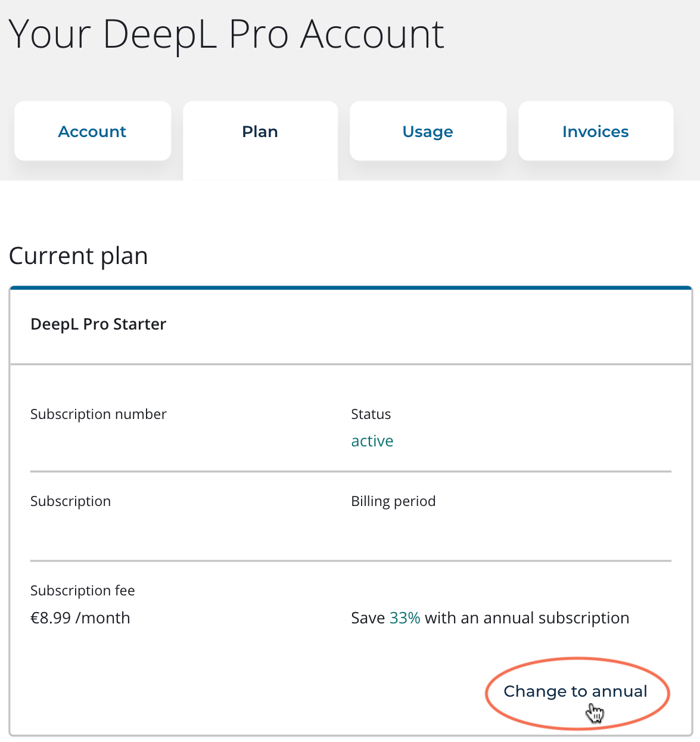Go to the Invoices tab
Image resolution: width=700 pixels, height=742 pixels.
pyautogui.click(x=596, y=131)
